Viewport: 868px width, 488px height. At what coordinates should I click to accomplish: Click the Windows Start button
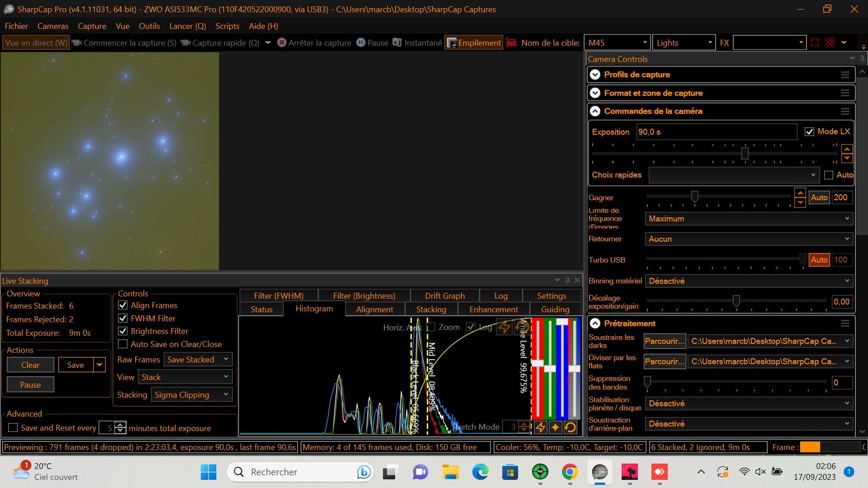pos(208,472)
